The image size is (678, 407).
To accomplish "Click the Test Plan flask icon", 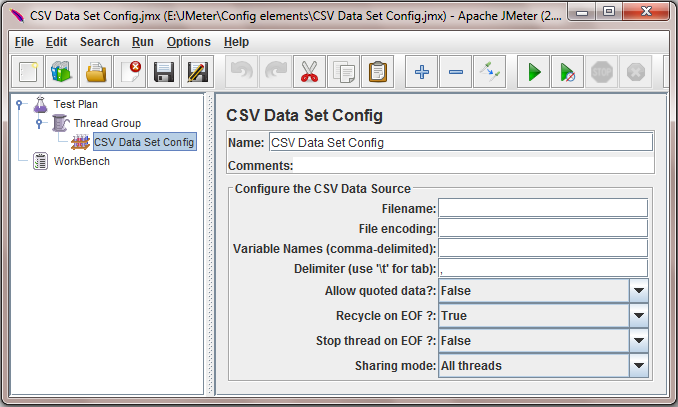I will (x=41, y=104).
